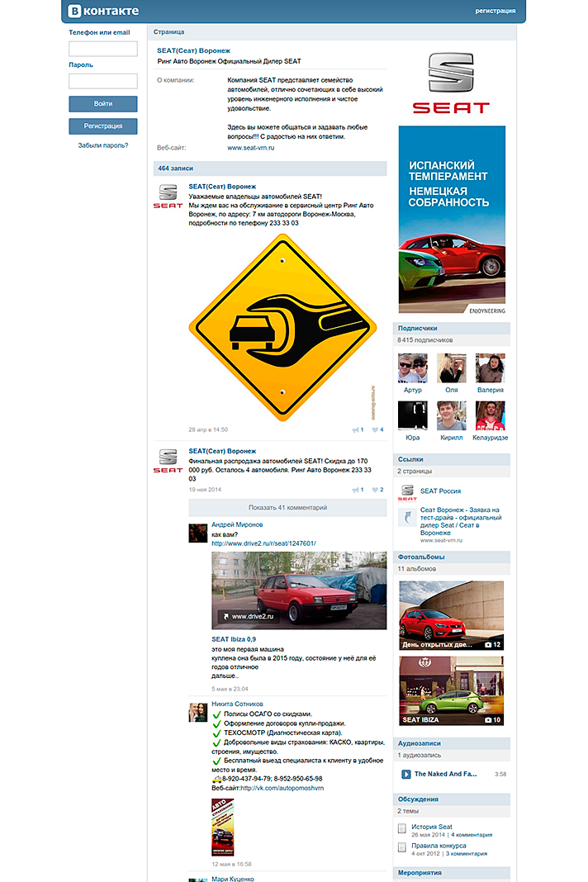Click document icon beside Правила конкурса topic
This screenshot has height=882, width=588.
(x=402, y=847)
